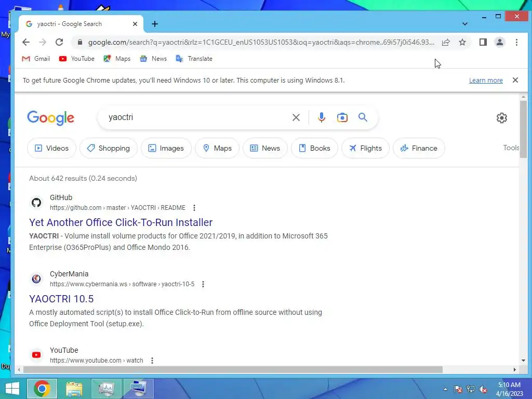
Task: Click the CyberMania site favicon
Action: coord(36,279)
